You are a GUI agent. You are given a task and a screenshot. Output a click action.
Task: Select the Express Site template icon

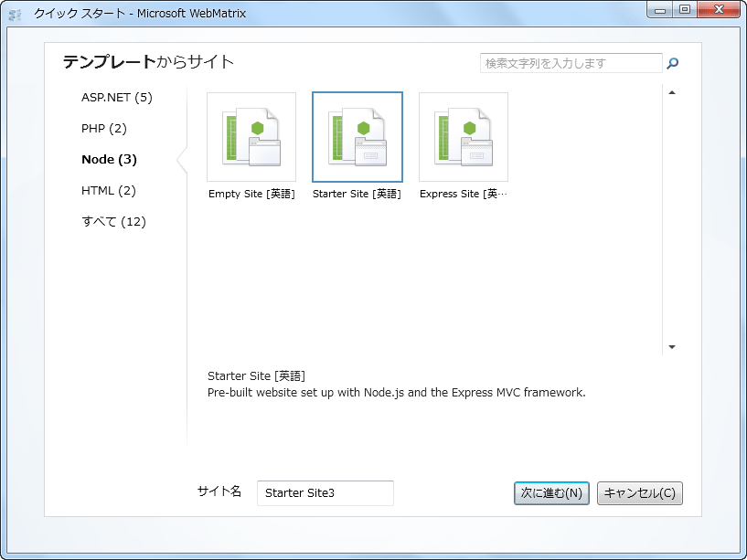pos(464,137)
